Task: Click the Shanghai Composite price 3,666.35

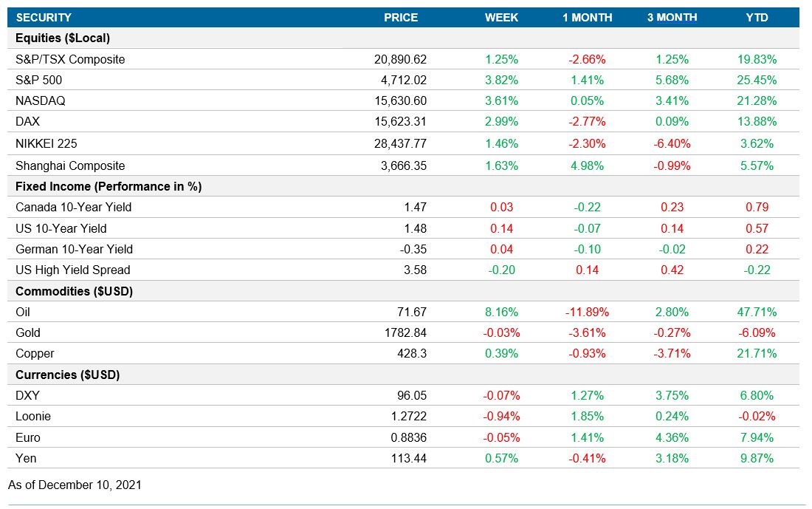Action: pyautogui.click(x=404, y=166)
